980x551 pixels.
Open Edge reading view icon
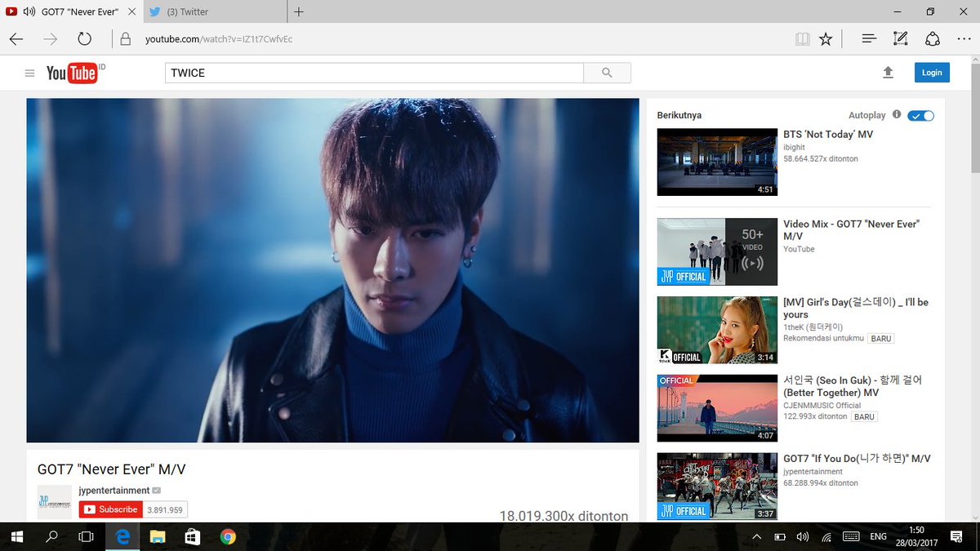coord(803,38)
